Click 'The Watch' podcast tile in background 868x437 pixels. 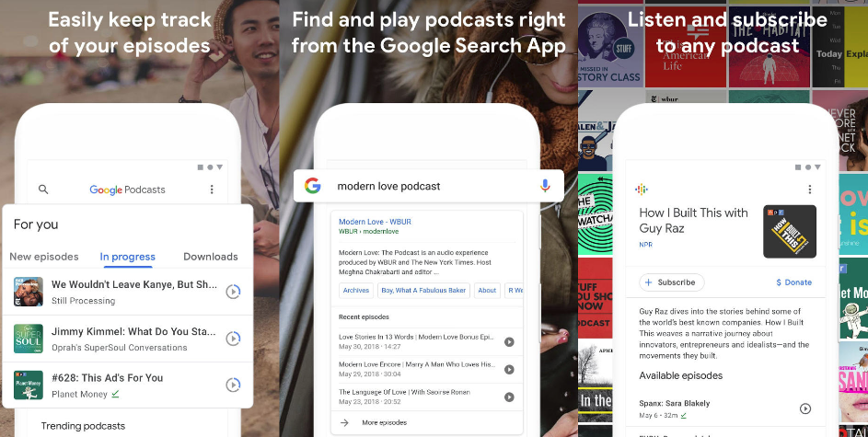[x=596, y=214]
